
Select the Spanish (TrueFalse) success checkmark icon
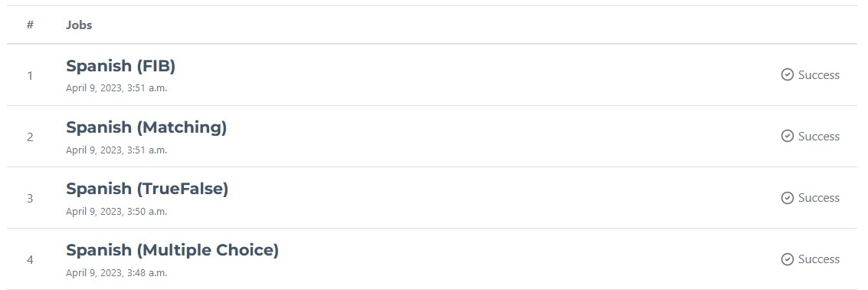click(x=788, y=197)
